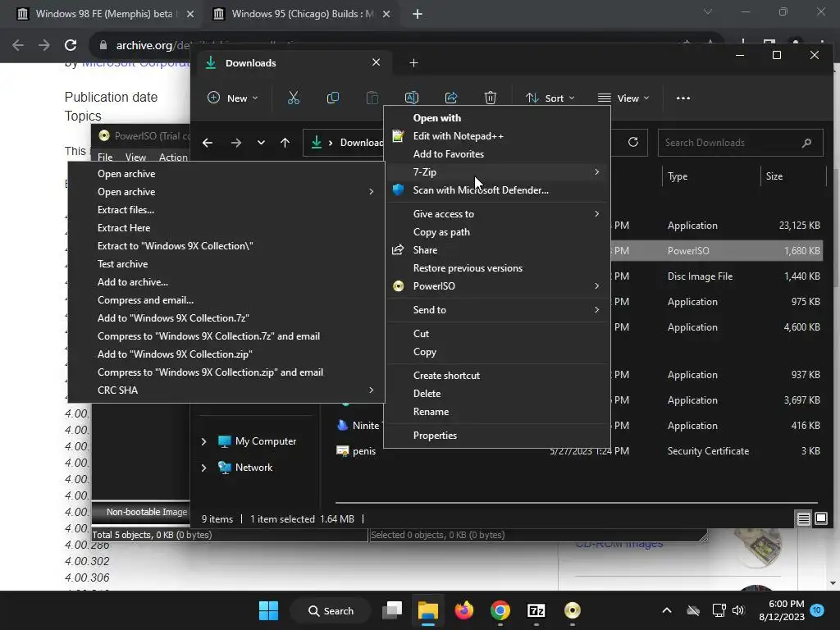840x630 pixels.
Task: Click the Explorer back arrow
Action: pyautogui.click(x=208, y=143)
